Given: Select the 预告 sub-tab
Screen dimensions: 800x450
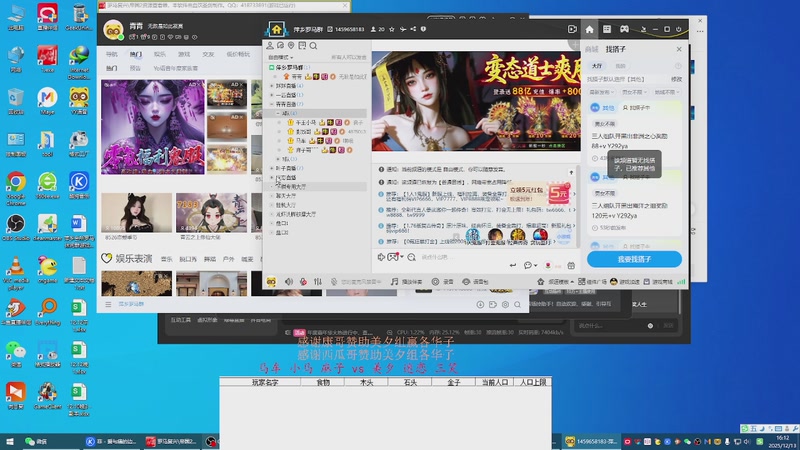Looking at the screenshot, I should [x=135, y=68].
